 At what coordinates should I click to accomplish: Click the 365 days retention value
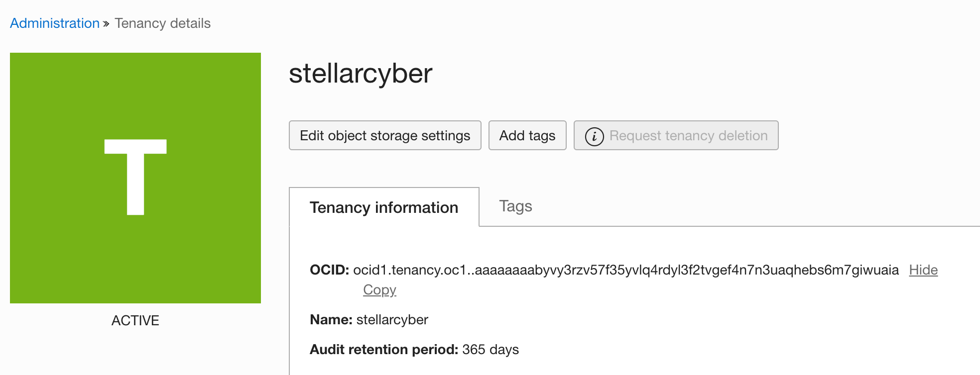(x=490, y=350)
